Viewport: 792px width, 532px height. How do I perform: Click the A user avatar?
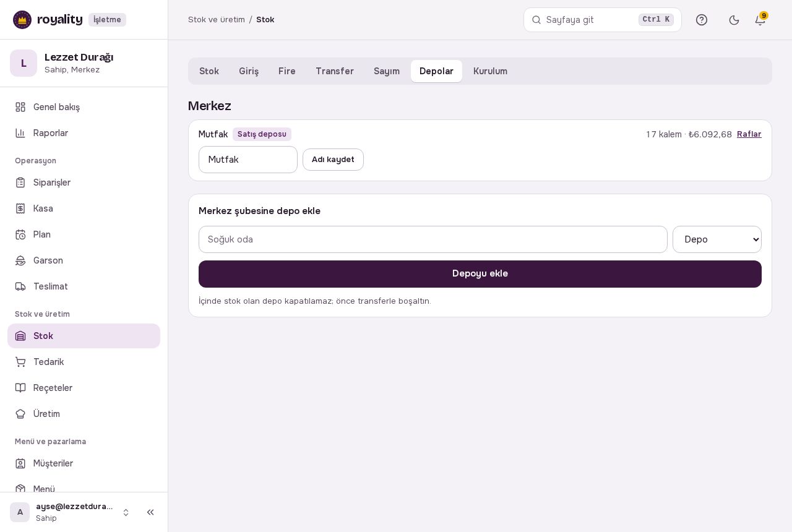[x=20, y=512]
